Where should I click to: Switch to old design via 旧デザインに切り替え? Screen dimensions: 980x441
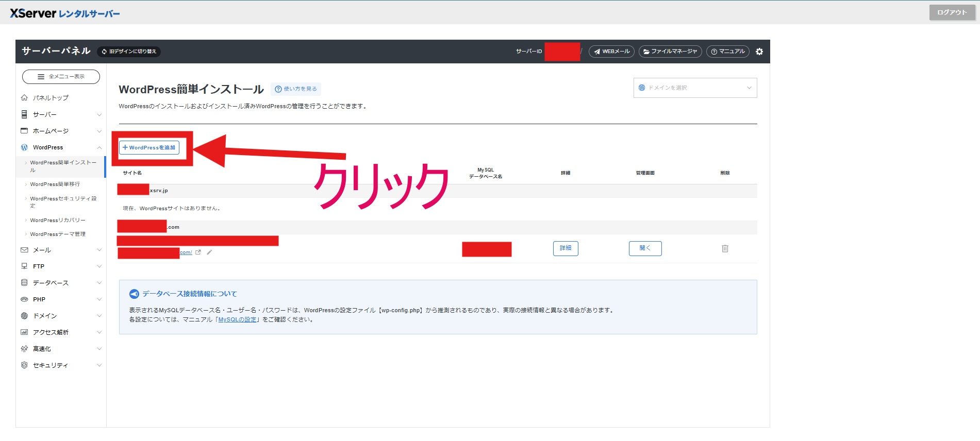pyautogui.click(x=129, y=52)
